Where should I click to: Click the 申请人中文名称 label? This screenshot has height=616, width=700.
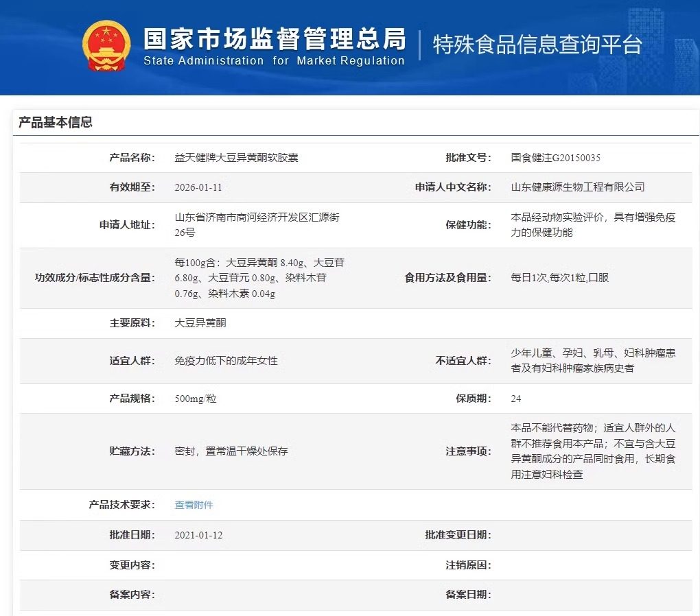coord(453,187)
